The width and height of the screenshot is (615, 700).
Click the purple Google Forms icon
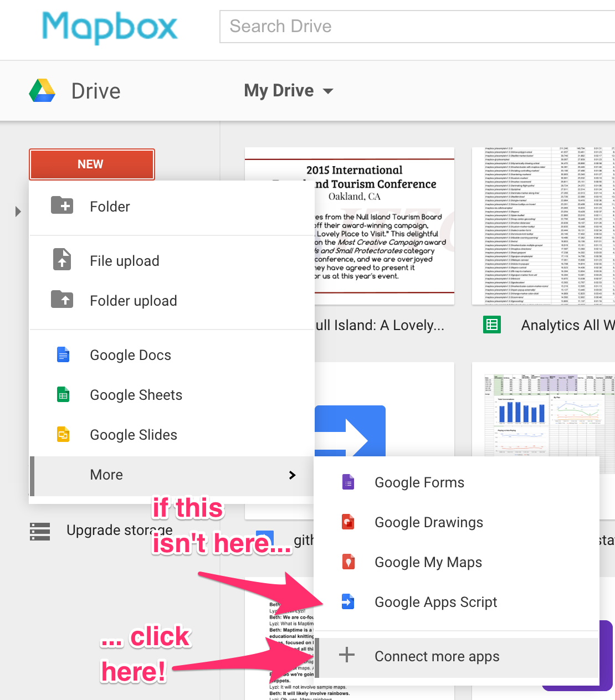pos(348,482)
